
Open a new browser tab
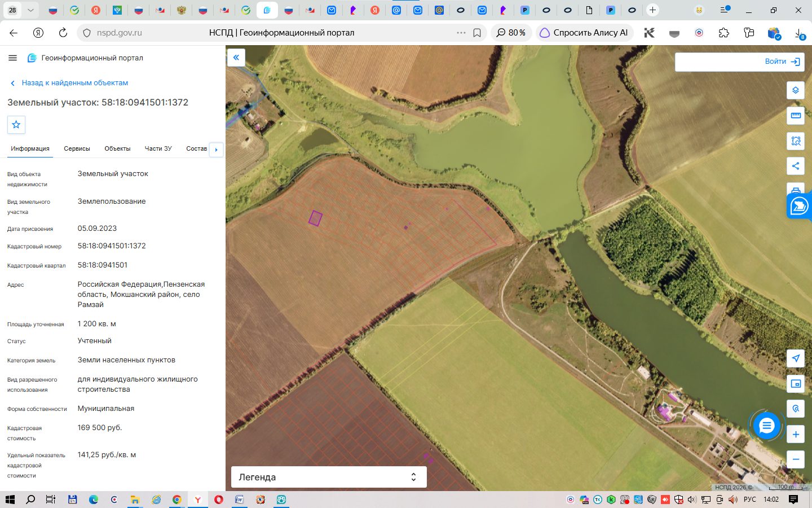pos(652,10)
